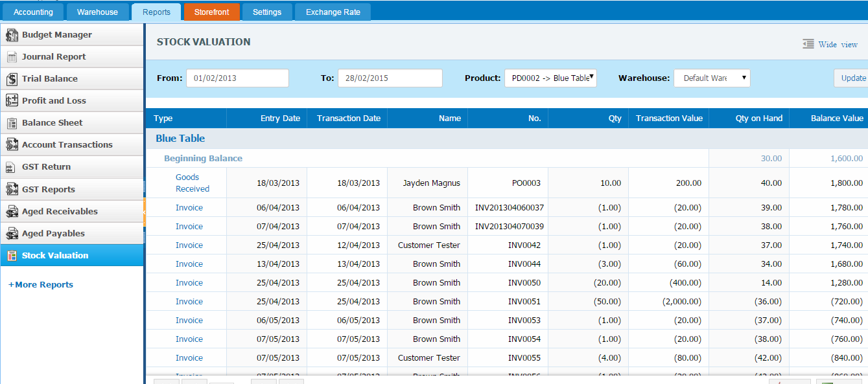
Task: Select the Reports tab
Action: (156, 12)
